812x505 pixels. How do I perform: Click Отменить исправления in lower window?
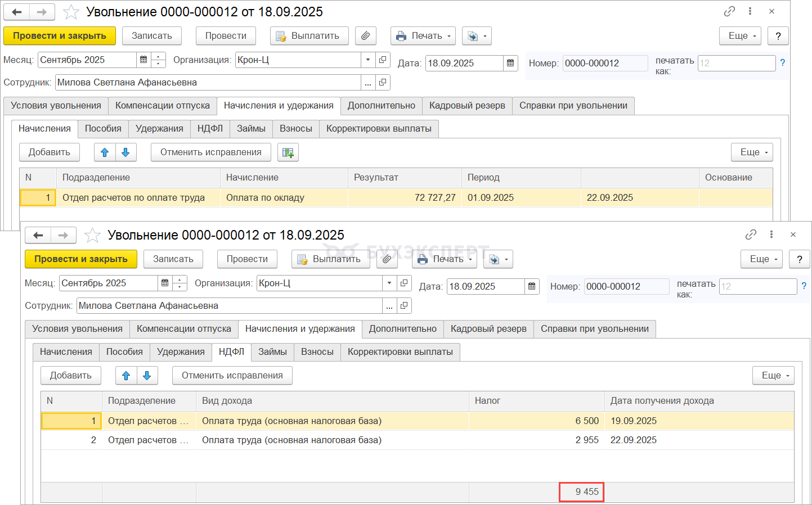pos(232,376)
